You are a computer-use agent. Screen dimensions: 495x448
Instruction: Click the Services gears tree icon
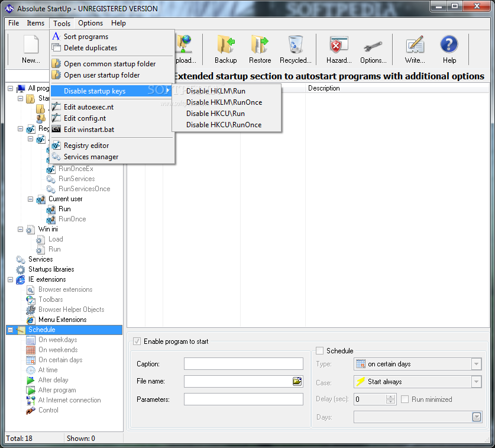(21, 259)
